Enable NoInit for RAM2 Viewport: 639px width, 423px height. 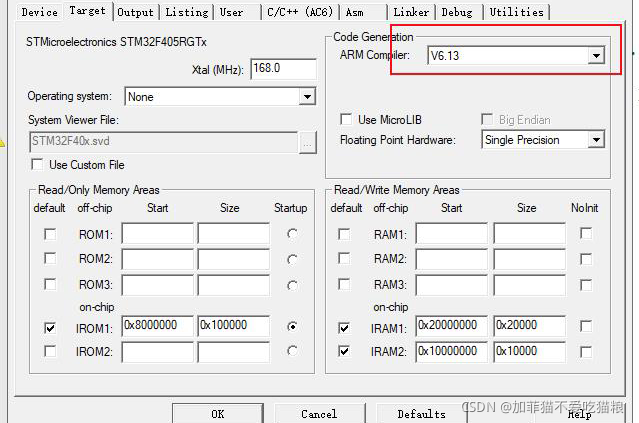(x=586, y=259)
